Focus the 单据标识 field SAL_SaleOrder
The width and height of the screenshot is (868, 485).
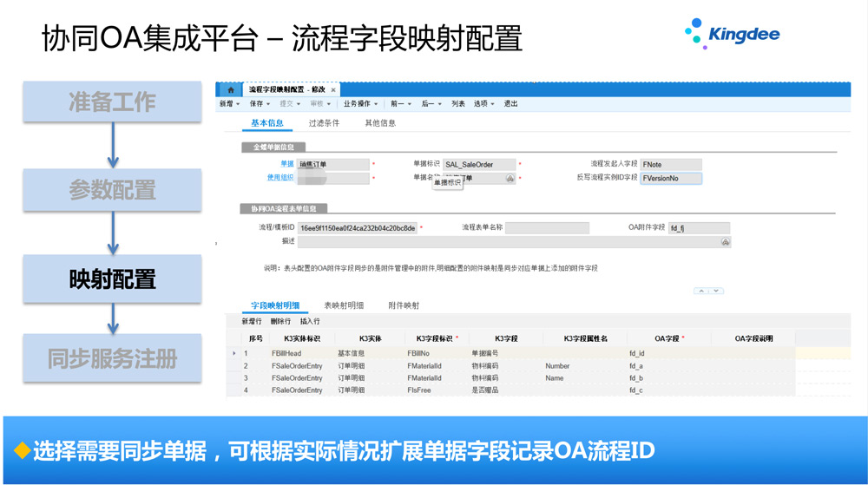tap(479, 164)
